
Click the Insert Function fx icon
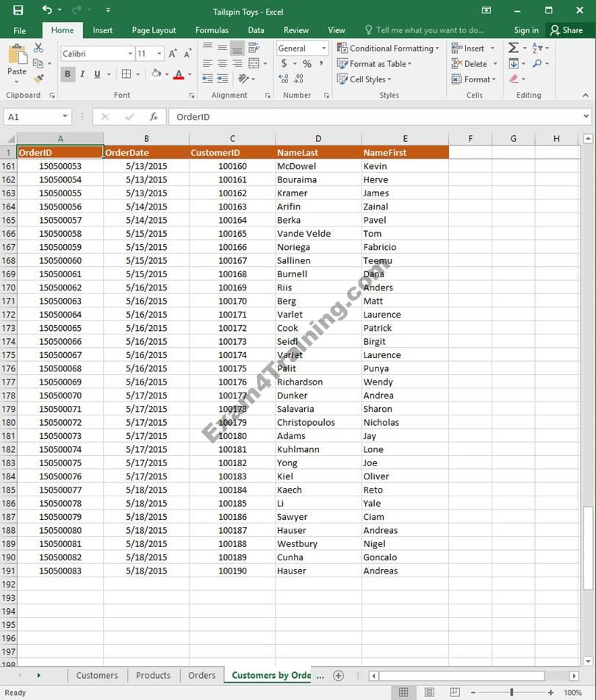[154, 117]
